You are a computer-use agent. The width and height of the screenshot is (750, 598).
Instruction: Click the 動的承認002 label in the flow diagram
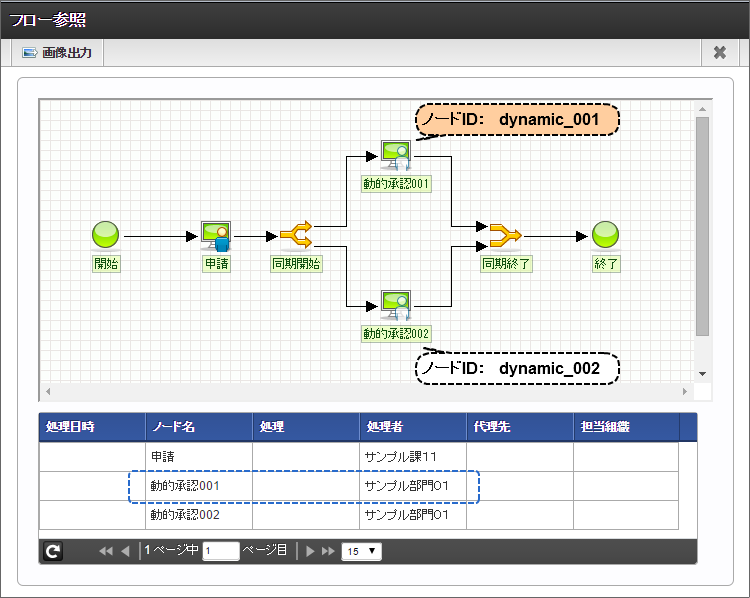click(x=397, y=333)
